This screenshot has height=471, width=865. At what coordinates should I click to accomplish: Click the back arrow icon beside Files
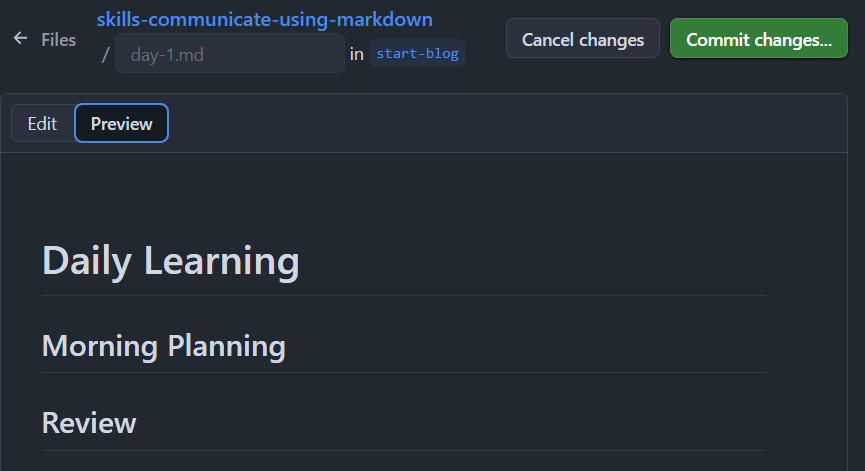(20, 39)
